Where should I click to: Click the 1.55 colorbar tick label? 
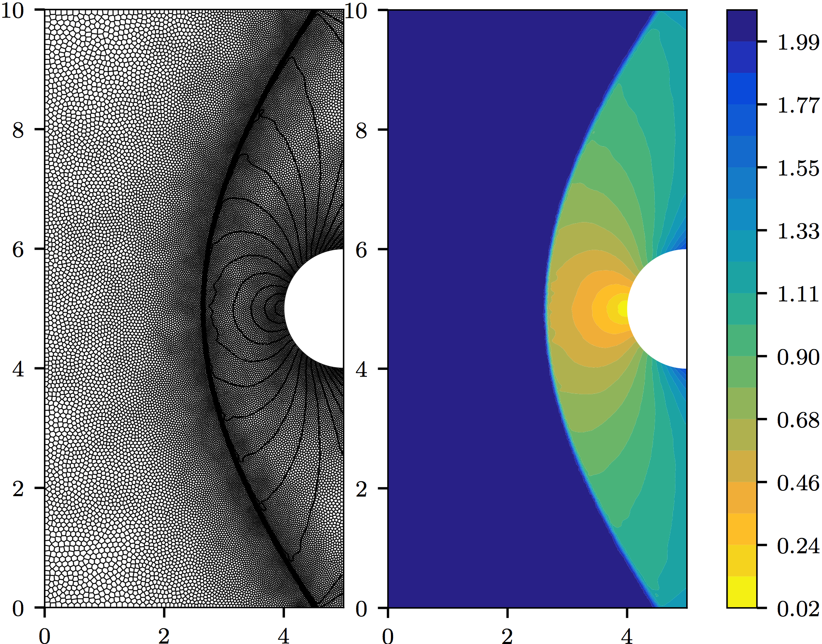[798, 168]
